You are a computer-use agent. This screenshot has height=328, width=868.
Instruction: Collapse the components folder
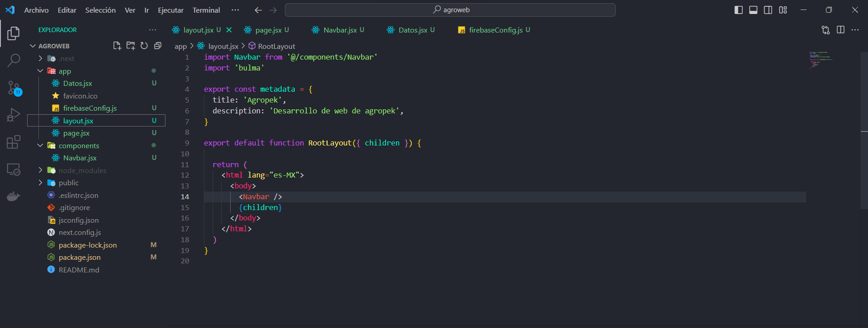40,145
